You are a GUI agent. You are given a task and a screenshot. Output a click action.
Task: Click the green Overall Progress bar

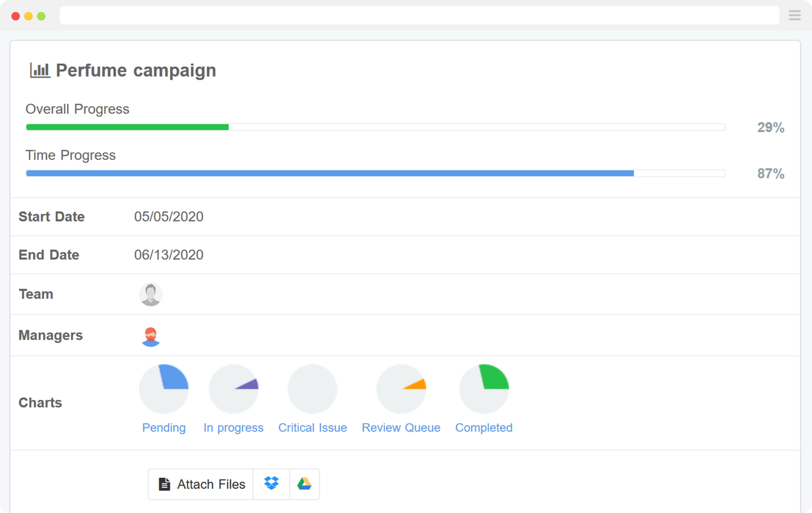[x=127, y=127]
